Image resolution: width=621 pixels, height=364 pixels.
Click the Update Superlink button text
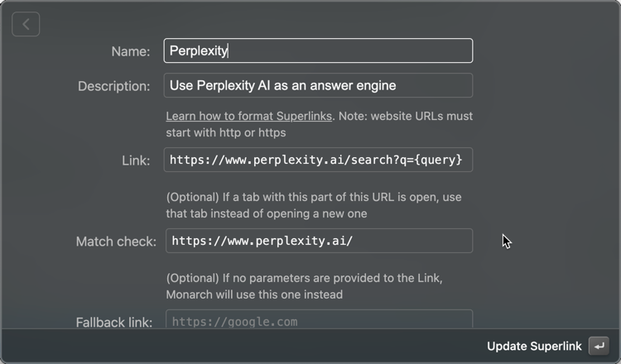tap(534, 346)
